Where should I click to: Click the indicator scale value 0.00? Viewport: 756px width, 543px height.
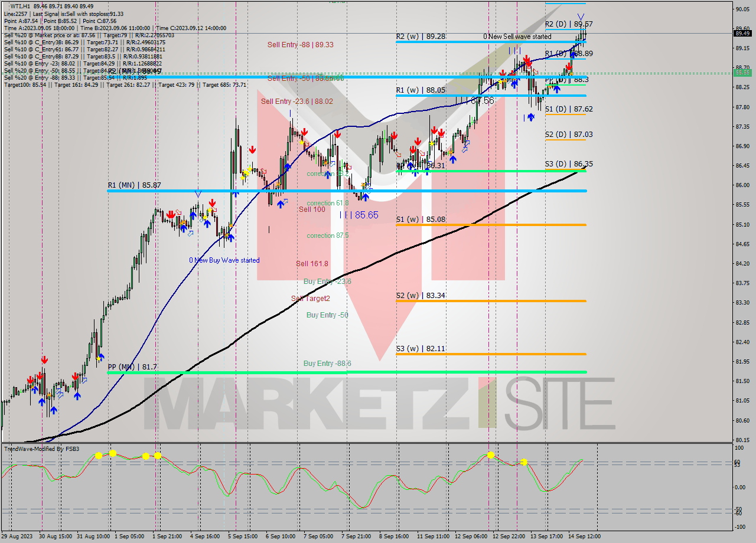tap(741, 487)
